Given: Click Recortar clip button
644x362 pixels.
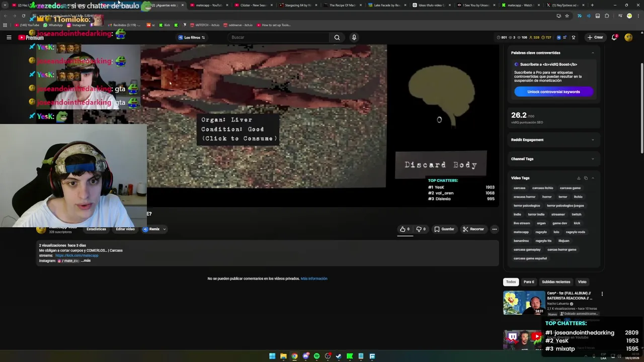Looking at the screenshot, I should coord(473,229).
